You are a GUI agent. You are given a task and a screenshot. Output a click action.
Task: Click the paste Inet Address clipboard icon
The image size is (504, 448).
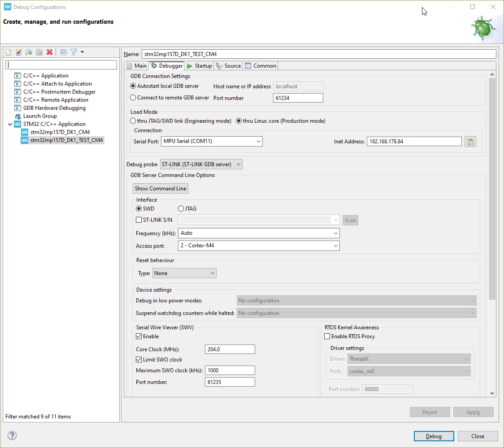tap(470, 142)
